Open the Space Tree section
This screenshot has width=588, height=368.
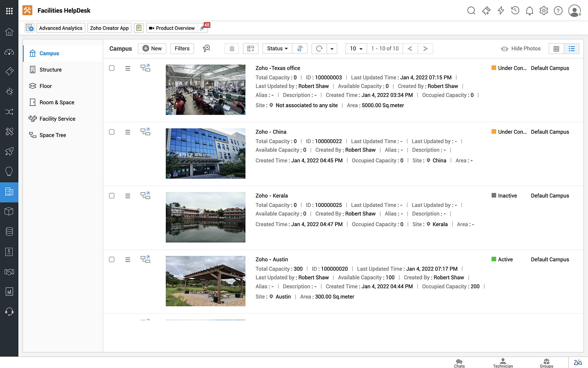[52, 135]
